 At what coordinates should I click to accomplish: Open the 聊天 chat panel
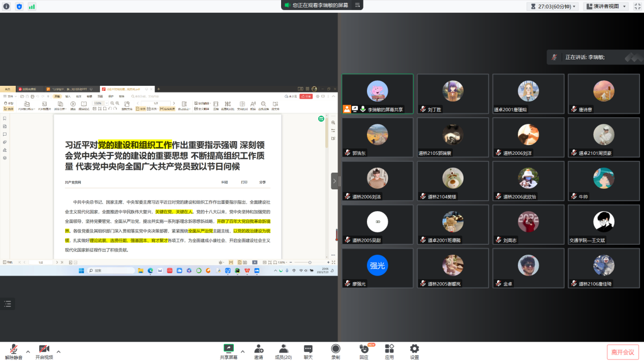[x=308, y=350]
